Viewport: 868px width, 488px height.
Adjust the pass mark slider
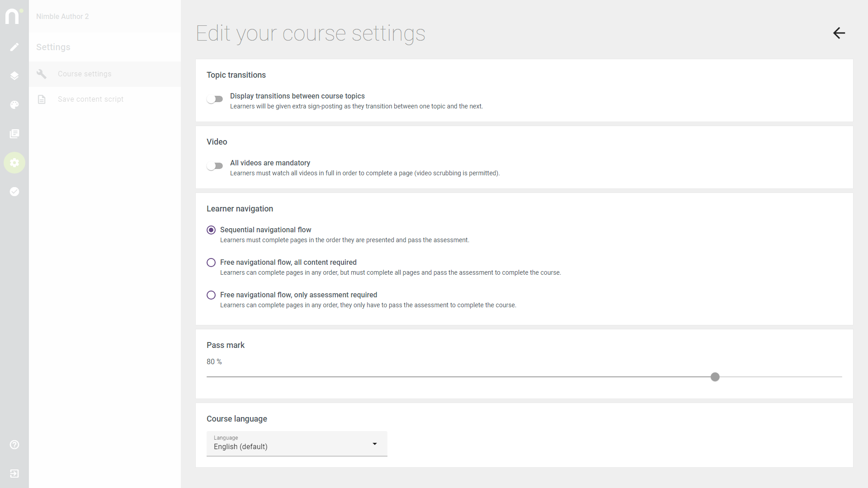[x=715, y=376]
